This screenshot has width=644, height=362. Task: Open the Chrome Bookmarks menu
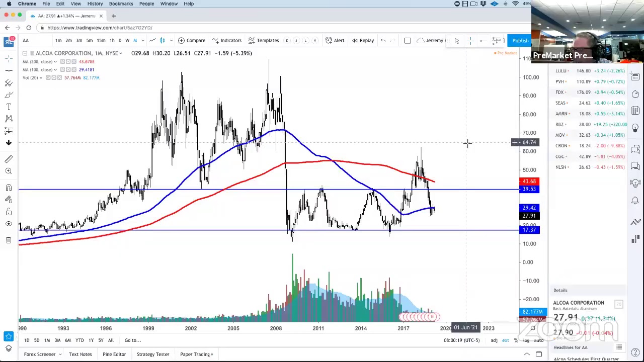pyautogui.click(x=121, y=4)
